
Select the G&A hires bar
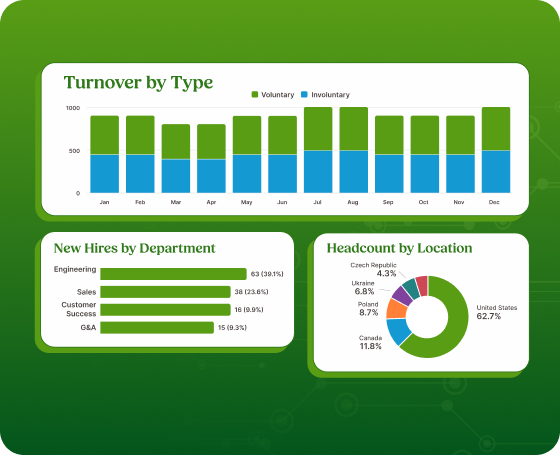click(157, 328)
